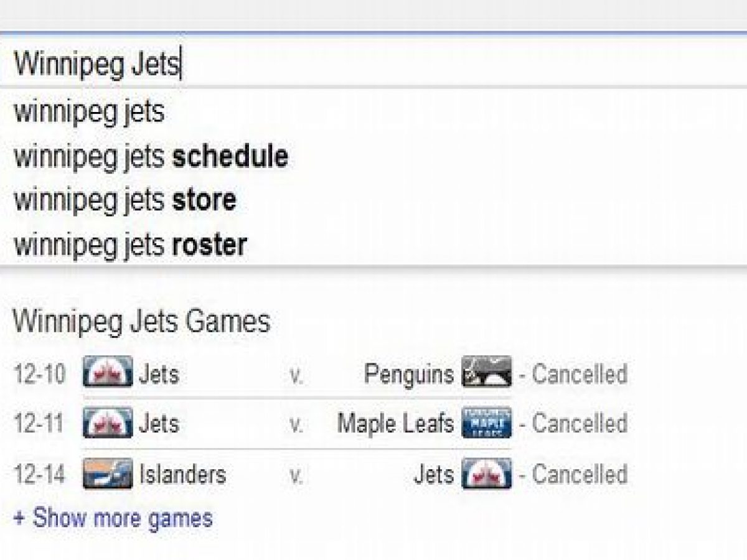Select 'winnipeg jets schedule' suggestion

[x=151, y=157]
